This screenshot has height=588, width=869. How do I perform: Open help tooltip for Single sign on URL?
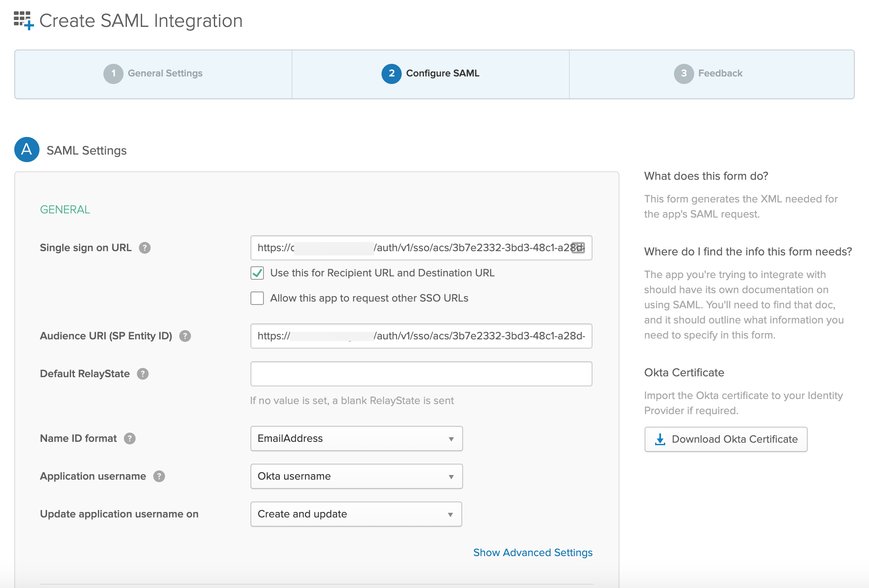pos(145,248)
